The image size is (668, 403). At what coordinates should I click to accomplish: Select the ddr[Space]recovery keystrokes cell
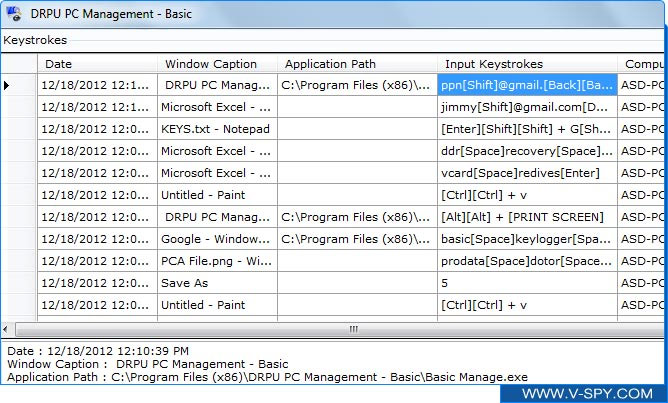point(527,151)
